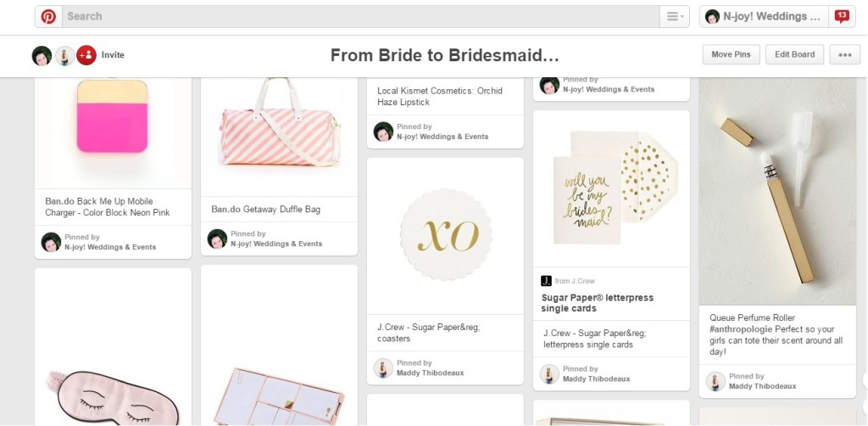Image resolution: width=868 pixels, height=426 pixels.
Task: Open the 'will you be my bridesmaid' card image
Action: (x=611, y=189)
